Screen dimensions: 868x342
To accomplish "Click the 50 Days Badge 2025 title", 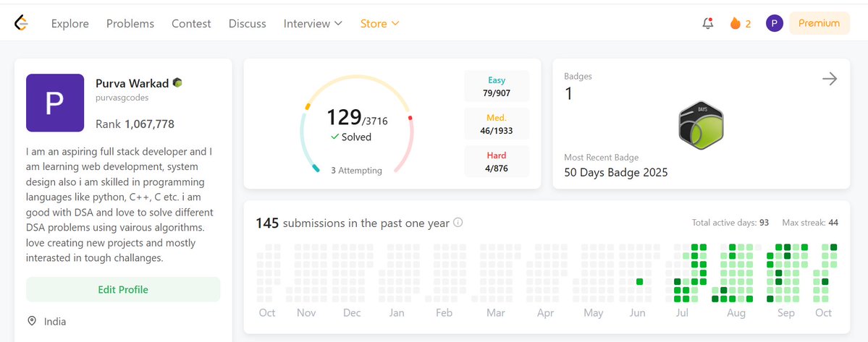I will (x=615, y=172).
